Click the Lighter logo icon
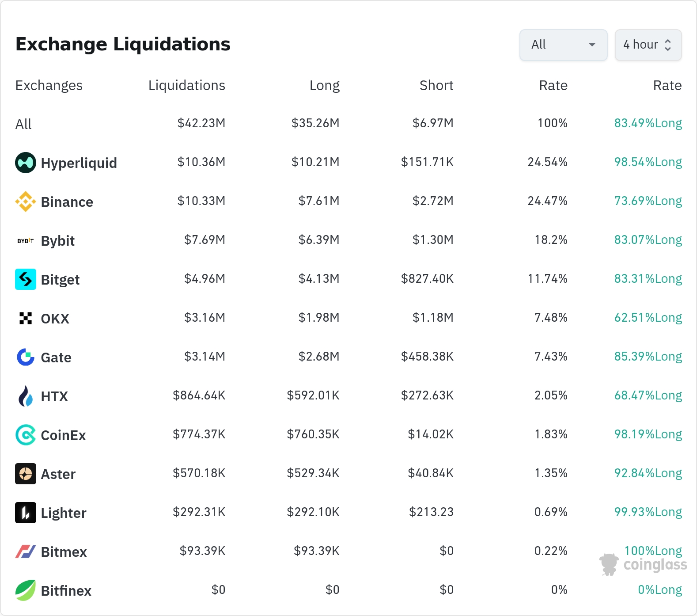 pyautogui.click(x=26, y=513)
